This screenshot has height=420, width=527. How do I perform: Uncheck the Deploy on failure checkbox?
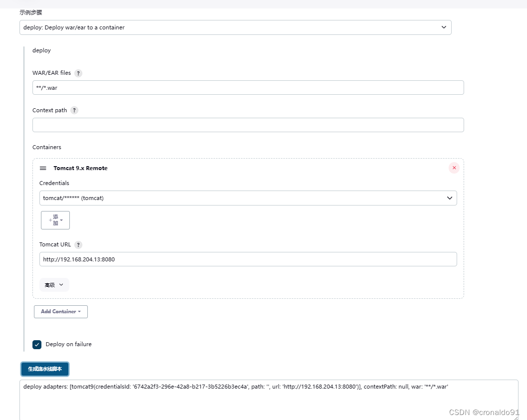tap(37, 344)
